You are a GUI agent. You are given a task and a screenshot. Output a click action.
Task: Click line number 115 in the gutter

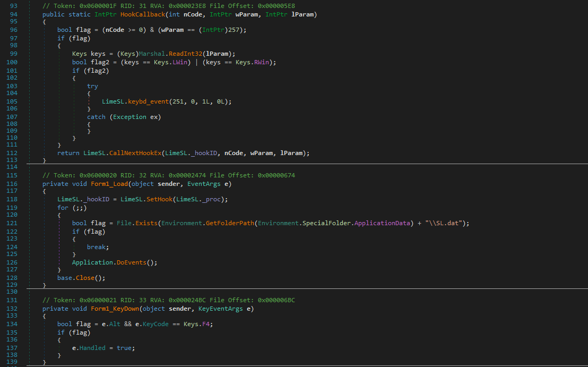click(12, 175)
